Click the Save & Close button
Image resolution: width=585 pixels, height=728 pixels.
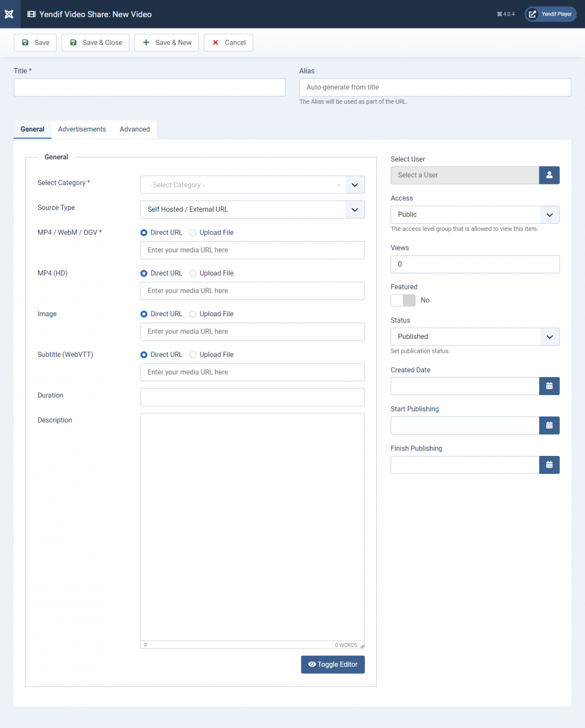pos(95,43)
